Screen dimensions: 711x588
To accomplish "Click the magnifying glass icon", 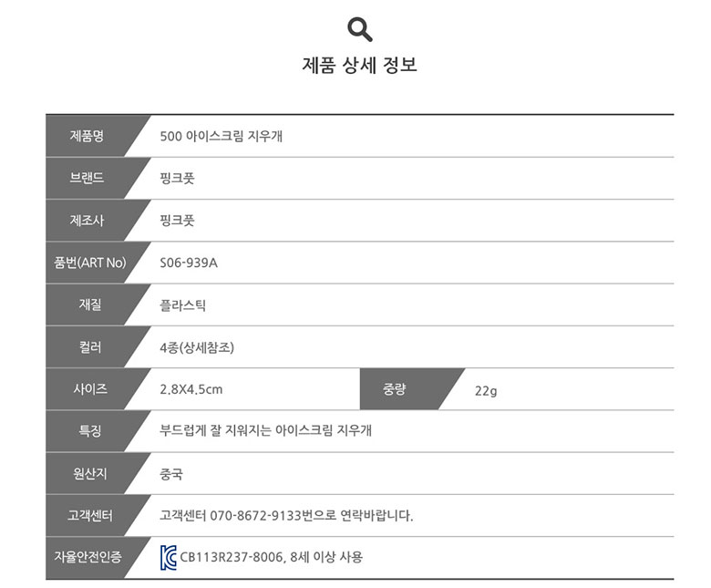I will tap(360, 29).
